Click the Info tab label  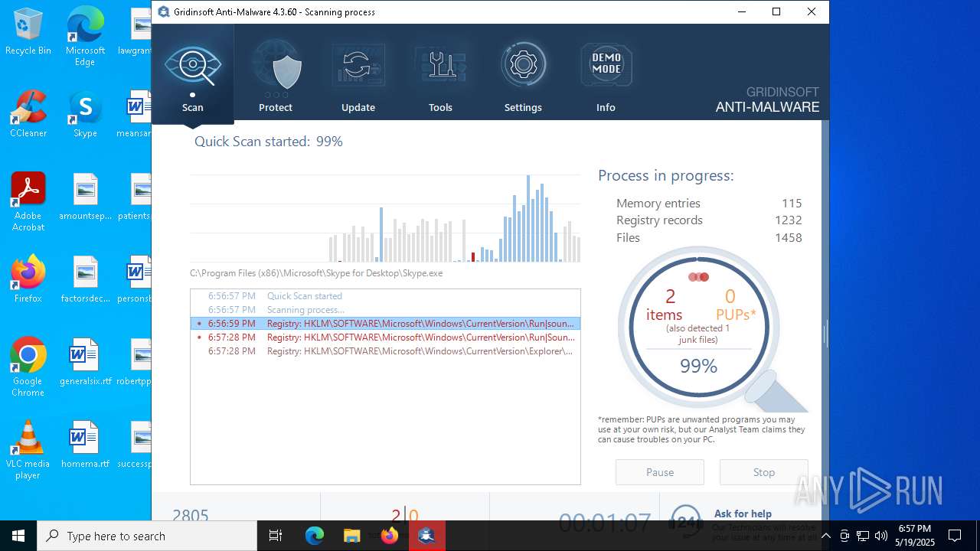(606, 108)
